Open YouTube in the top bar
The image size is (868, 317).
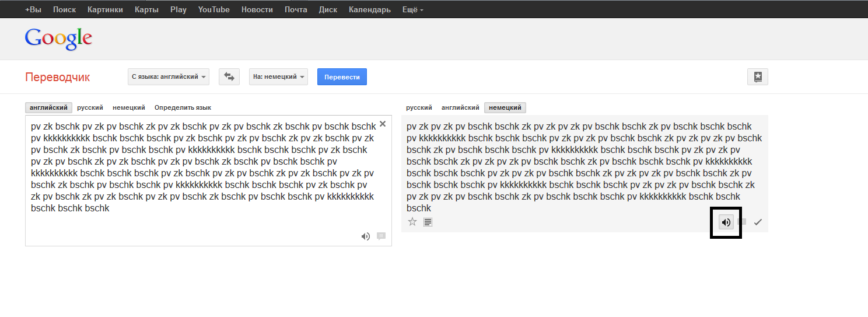tap(213, 9)
